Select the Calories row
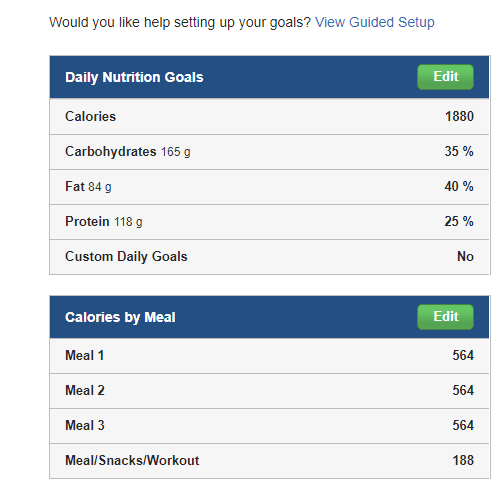 (269, 116)
